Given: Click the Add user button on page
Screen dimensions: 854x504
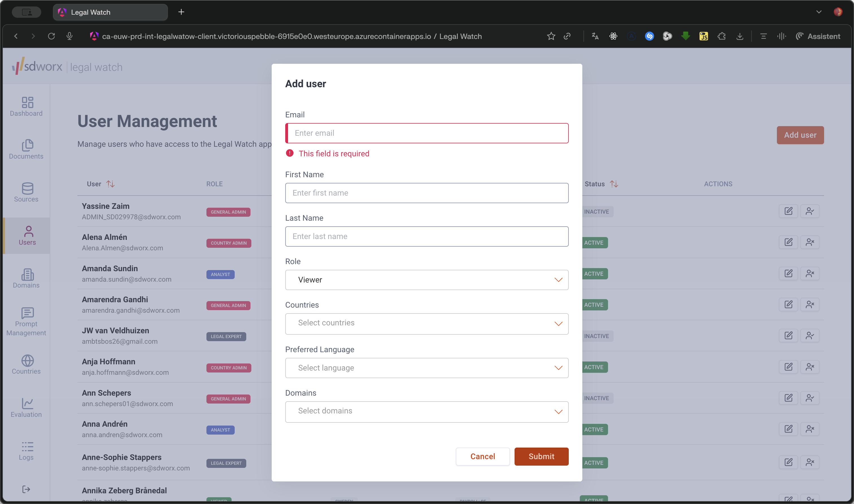Looking at the screenshot, I should 800,135.
